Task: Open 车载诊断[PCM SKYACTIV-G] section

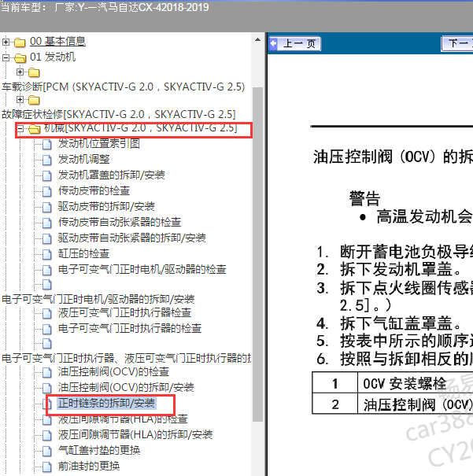Action: coord(124,87)
